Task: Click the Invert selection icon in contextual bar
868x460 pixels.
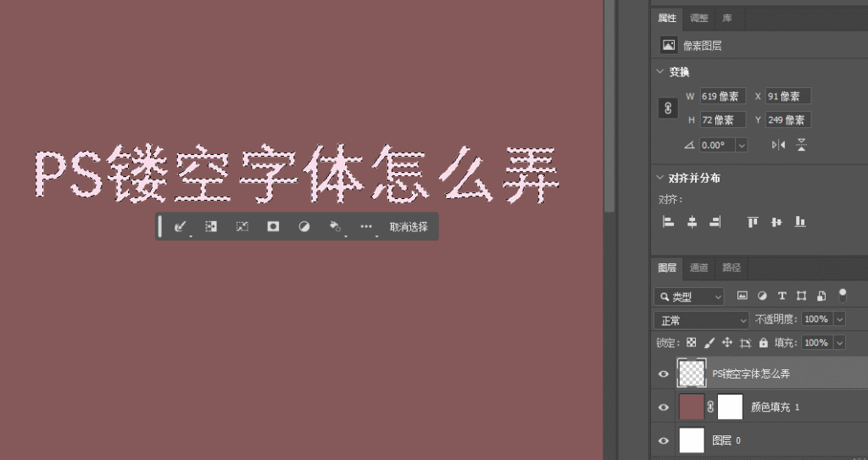Action: point(211,226)
